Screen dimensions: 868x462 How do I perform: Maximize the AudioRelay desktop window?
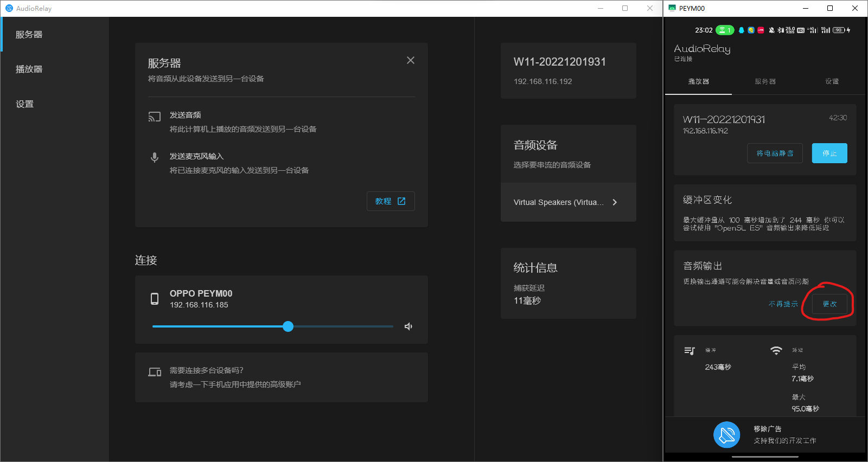pyautogui.click(x=625, y=8)
